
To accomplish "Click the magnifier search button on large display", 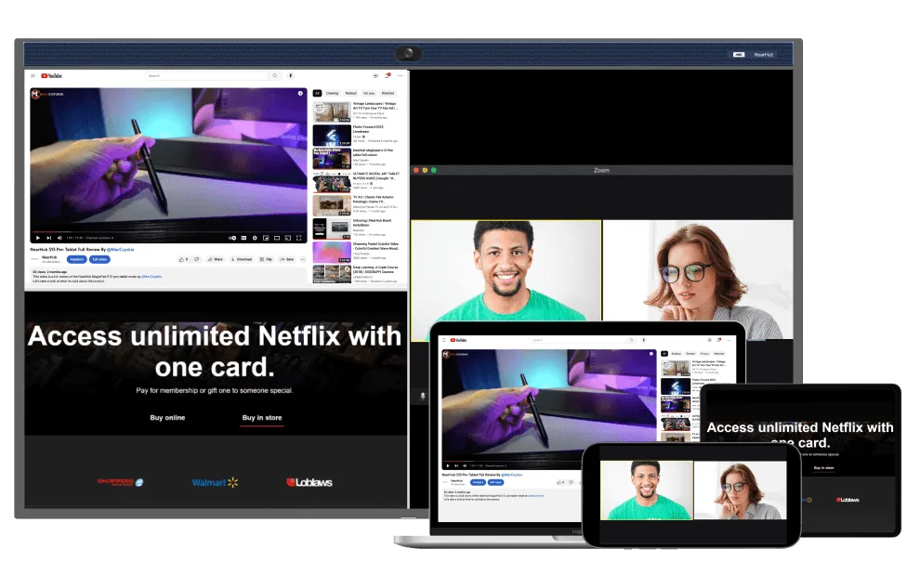I will click(274, 75).
